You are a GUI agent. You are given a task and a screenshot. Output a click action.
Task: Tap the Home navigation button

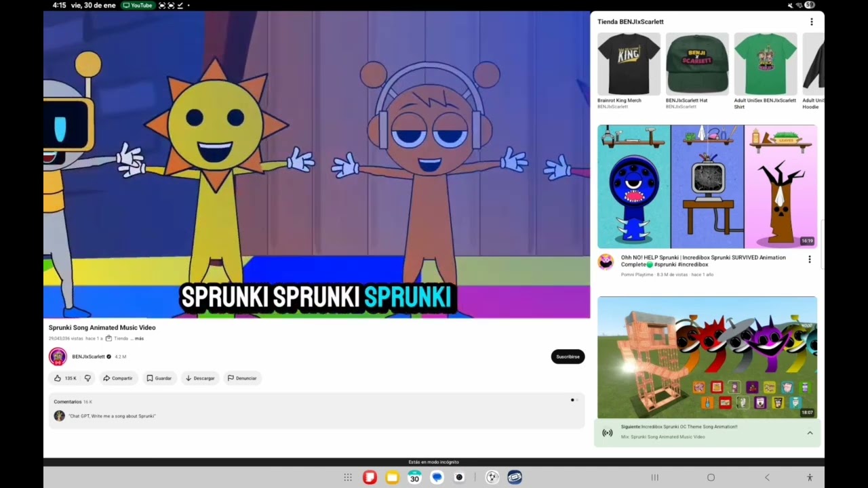[711, 477]
